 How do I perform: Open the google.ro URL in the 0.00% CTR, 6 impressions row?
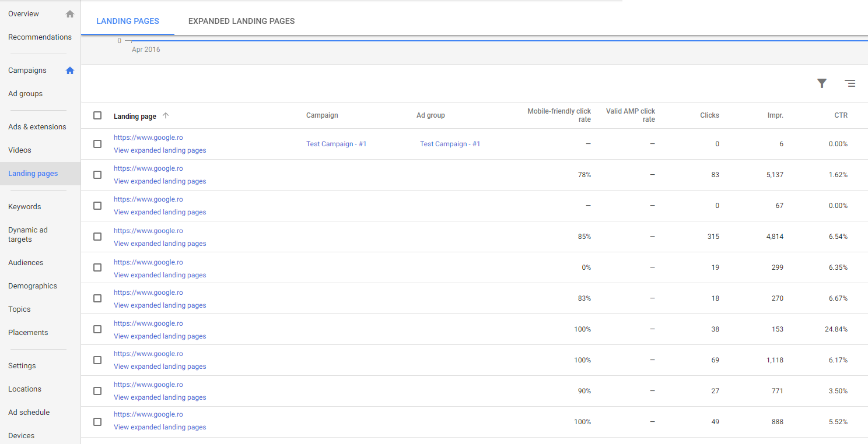[x=148, y=138]
